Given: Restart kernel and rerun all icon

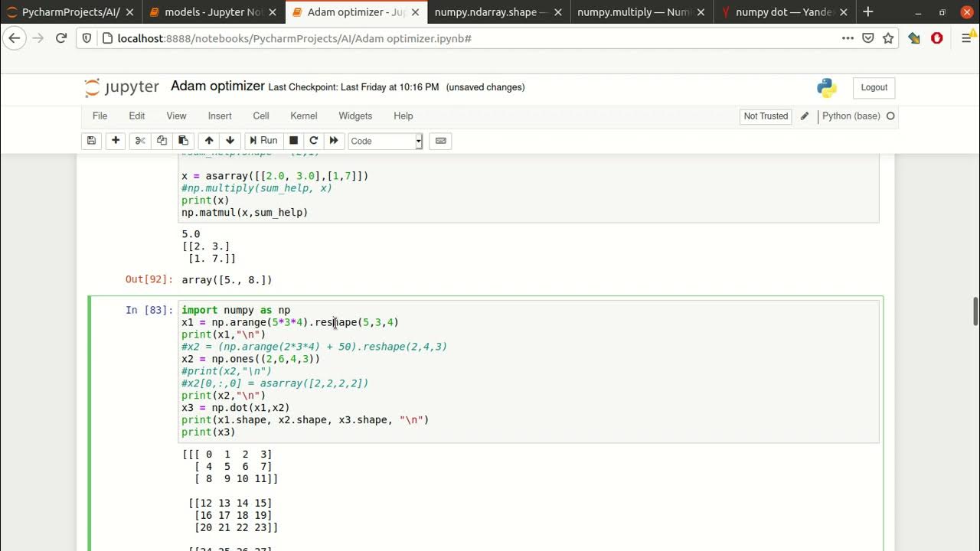Looking at the screenshot, I should pos(334,141).
